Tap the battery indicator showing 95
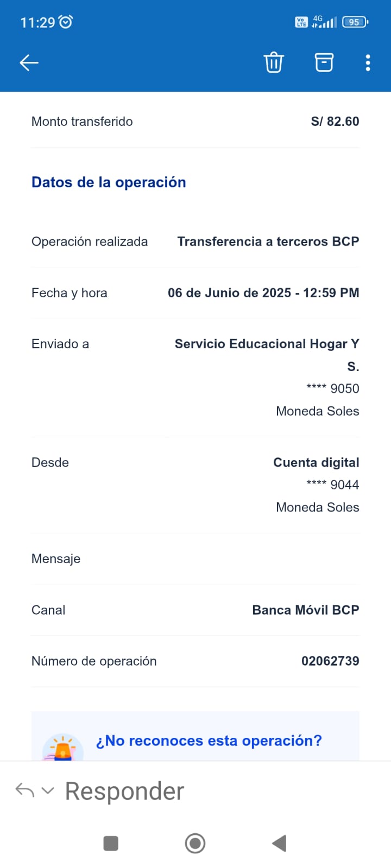The height and width of the screenshot is (868, 391). coord(355,22)
